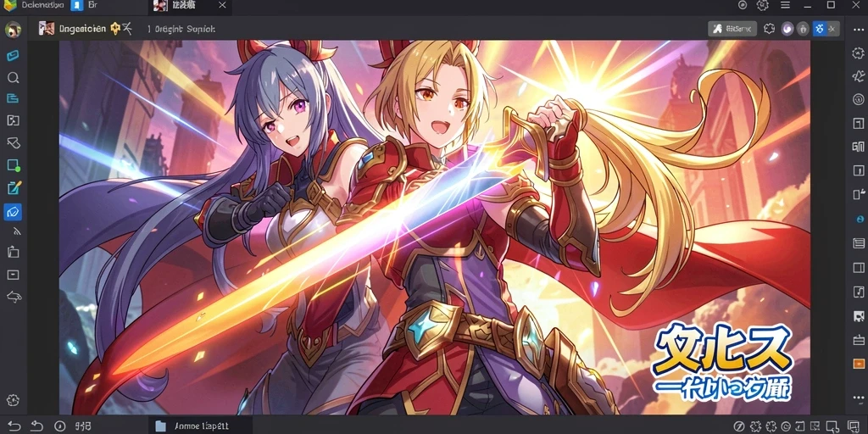Switch to the first tab with colorful cube icon
The image size is (868, 434).
point(33,5)
